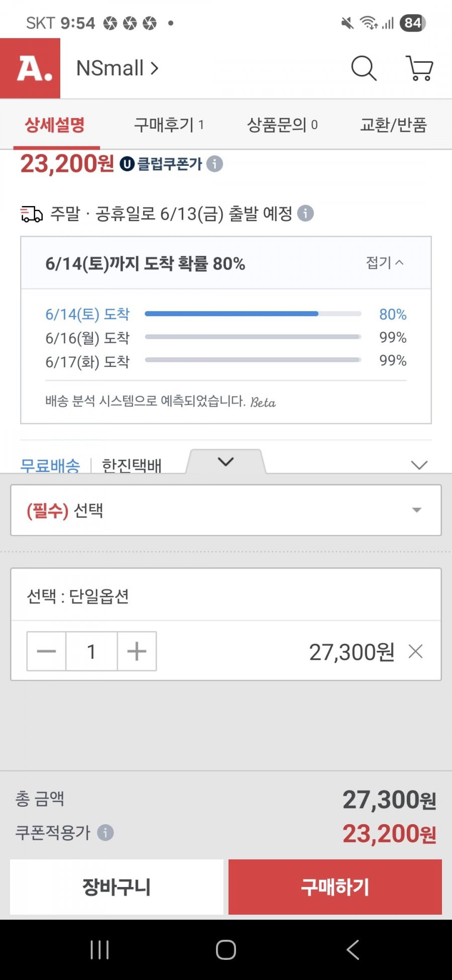Screen dimensions: 452x980
Task: Tap info icon next to 출발 예정
Action: pyautogui.click(x=305, y=214)
